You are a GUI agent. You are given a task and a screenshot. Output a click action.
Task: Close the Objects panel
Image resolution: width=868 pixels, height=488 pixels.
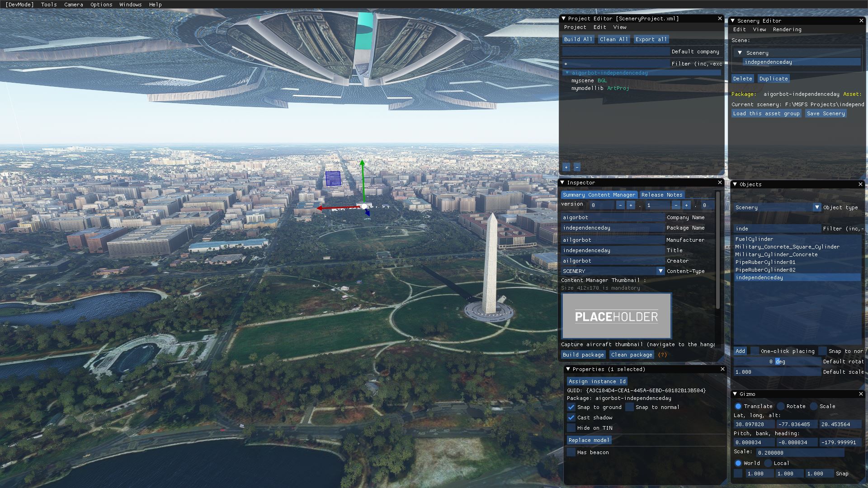[860, 184]
